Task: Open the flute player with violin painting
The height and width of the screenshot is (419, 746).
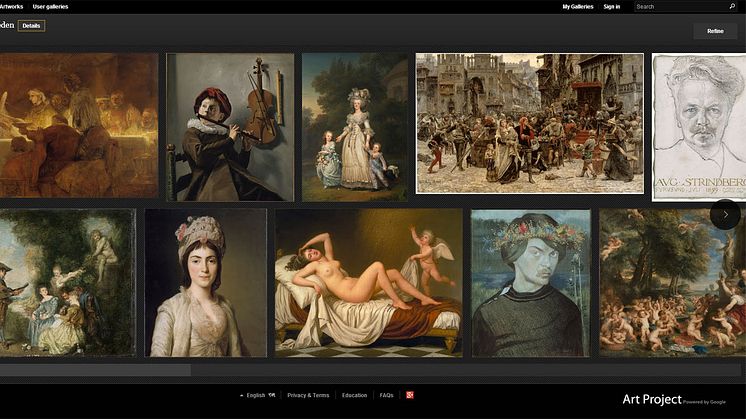Action: pos(230,127)
